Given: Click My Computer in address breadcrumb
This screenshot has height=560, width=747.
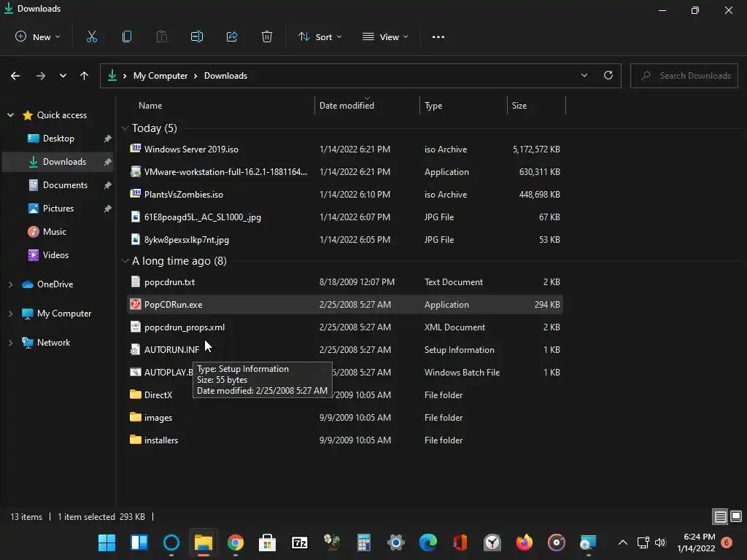Looking at the screenshot, I should pos(160,76).
